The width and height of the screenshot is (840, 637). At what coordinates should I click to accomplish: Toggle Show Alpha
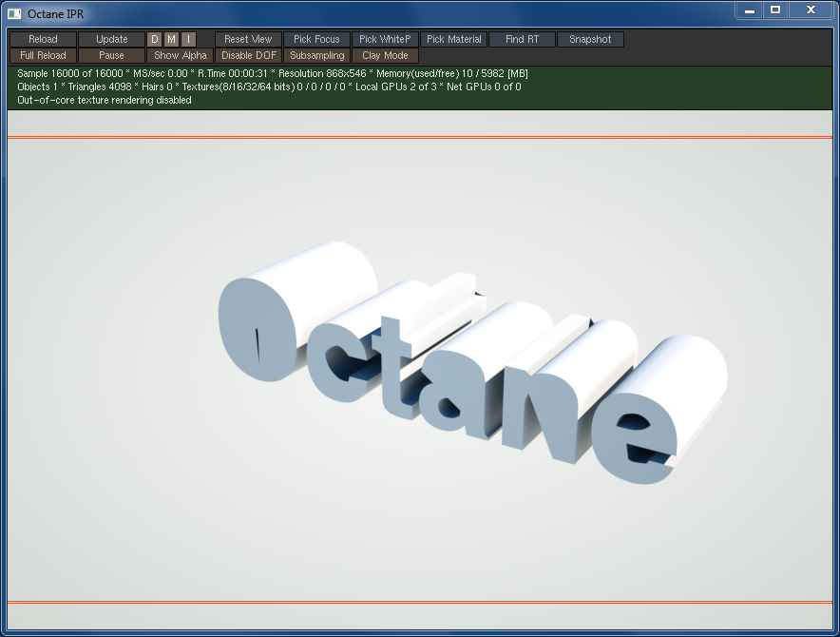coord(180,55)
